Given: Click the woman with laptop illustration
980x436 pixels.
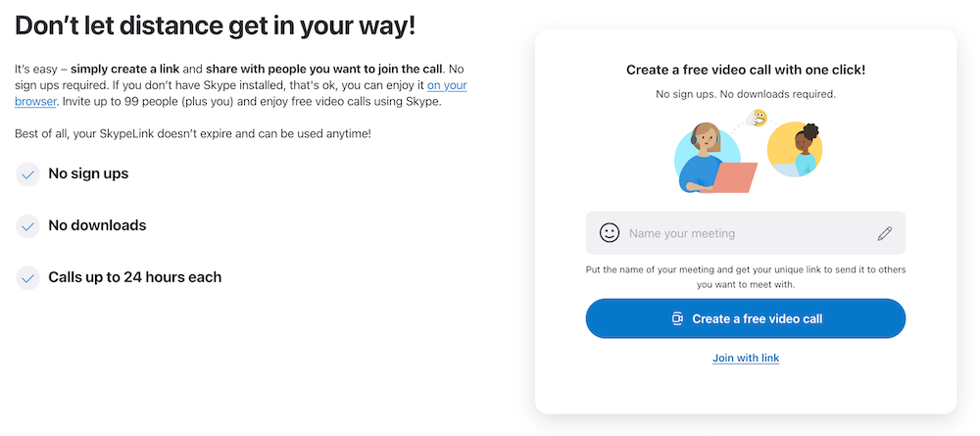Looking at the screenshot, I should pyautogui.click(x=714, y=157).
